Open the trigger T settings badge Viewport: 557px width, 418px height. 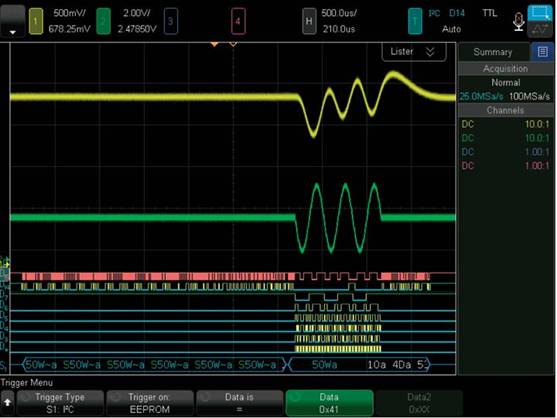click(415, 21)
